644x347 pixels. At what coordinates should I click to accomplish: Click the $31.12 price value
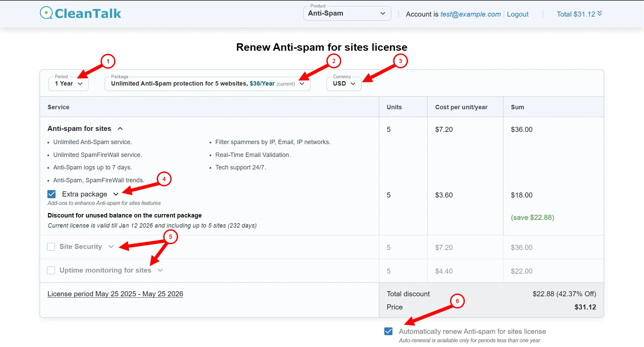click(585, 307)
